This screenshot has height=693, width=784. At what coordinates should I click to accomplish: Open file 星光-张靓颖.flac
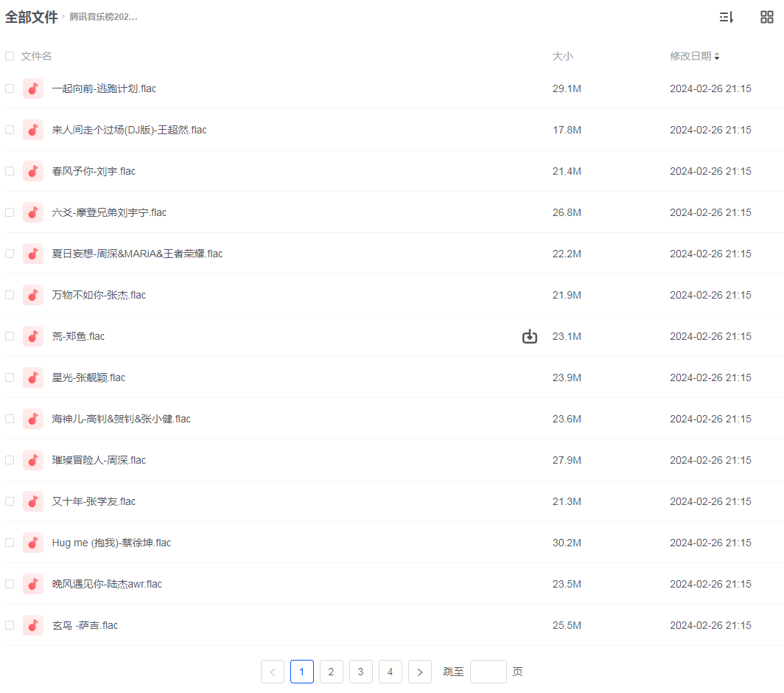pyautogui.click(x=88, y=377)
